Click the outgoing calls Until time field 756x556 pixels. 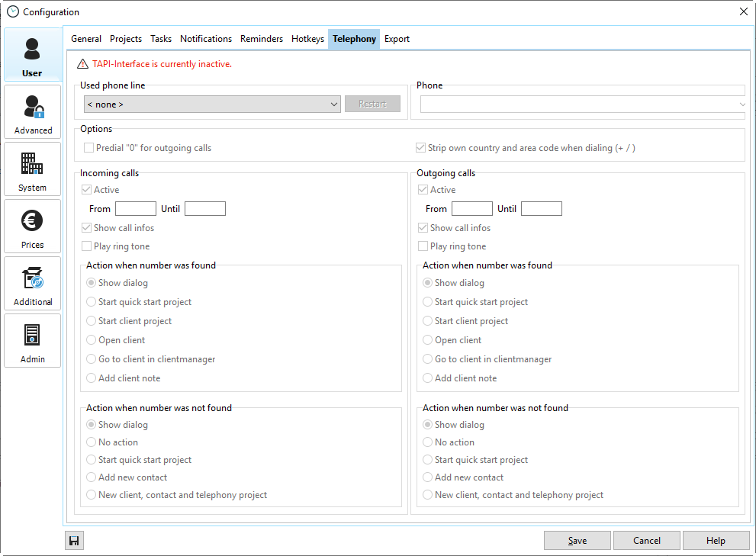click(x=541, y=209)
